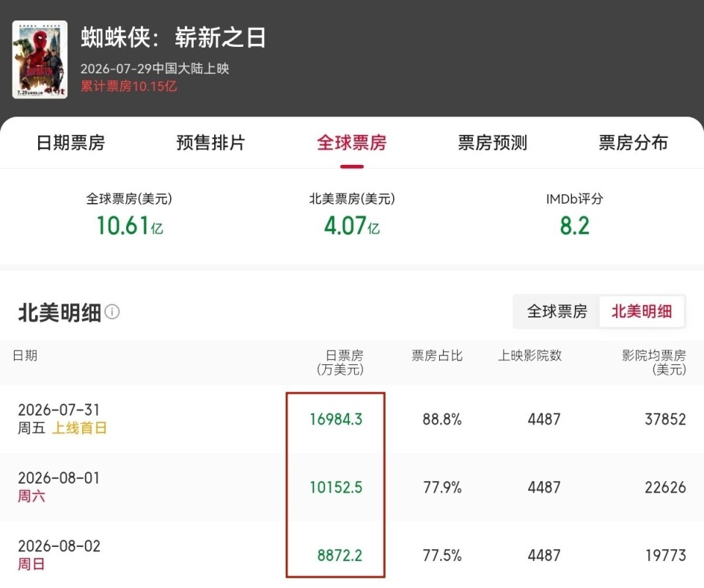The height and width of the screenshot is (588, 704).
Task: Click per-theater average 37852
Action: point(665,419)
